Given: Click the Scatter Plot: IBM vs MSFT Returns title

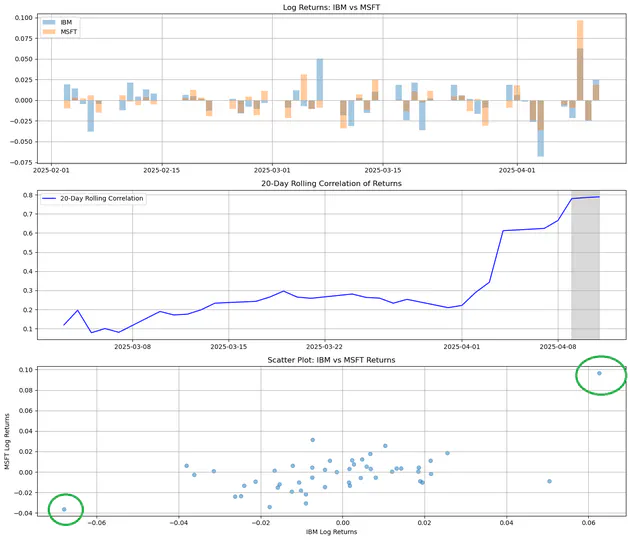Looking at the screenshot, I should pos(331,360).
